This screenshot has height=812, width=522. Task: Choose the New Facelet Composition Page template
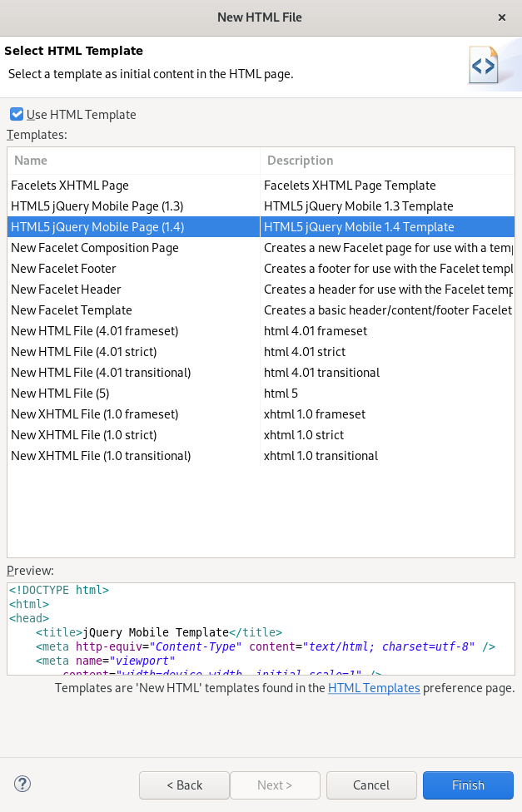pos(94,248)
